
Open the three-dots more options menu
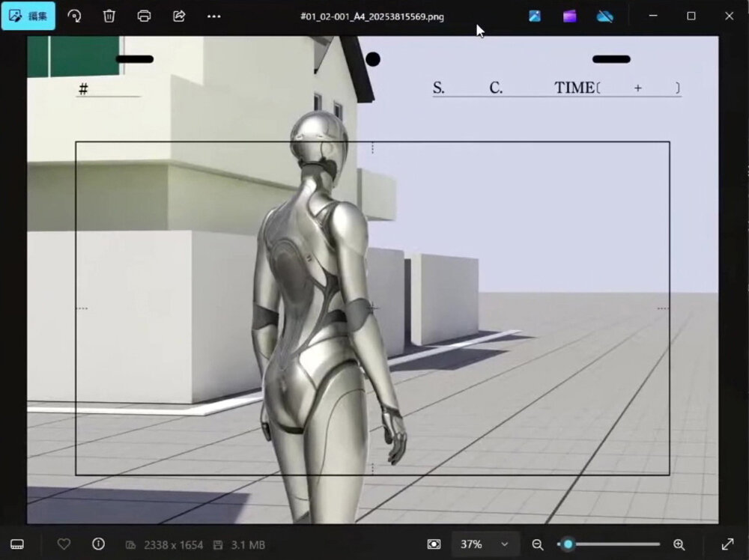(214, 16)
